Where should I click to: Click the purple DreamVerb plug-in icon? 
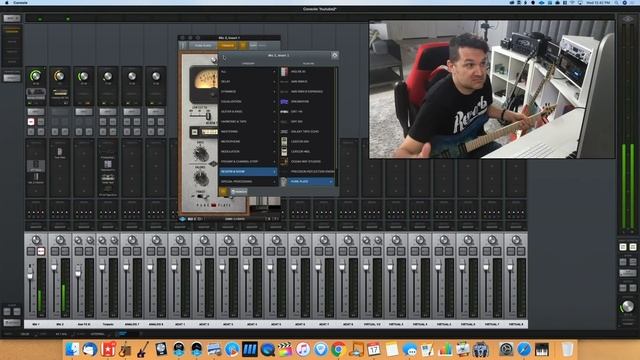coord(284,102)
